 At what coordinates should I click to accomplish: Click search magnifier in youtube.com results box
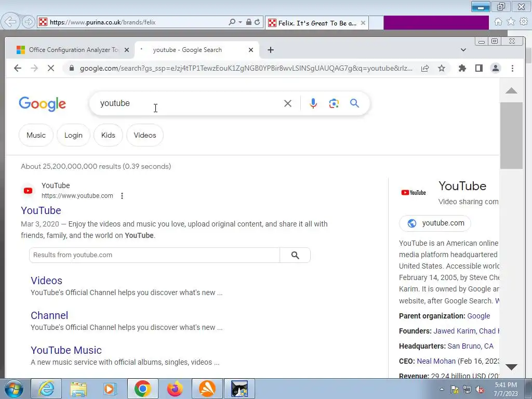(x=295, y=255)
